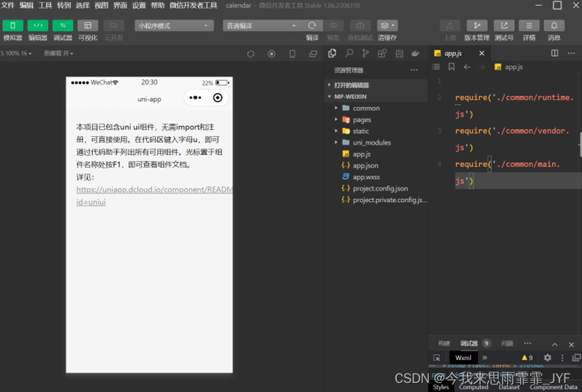Open app.wxss file
The image size is (582, 392).
coord(376,177)
